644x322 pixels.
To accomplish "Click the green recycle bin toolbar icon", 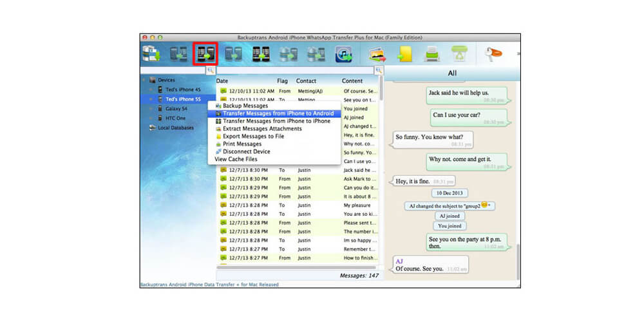I will tap(459, 54).
